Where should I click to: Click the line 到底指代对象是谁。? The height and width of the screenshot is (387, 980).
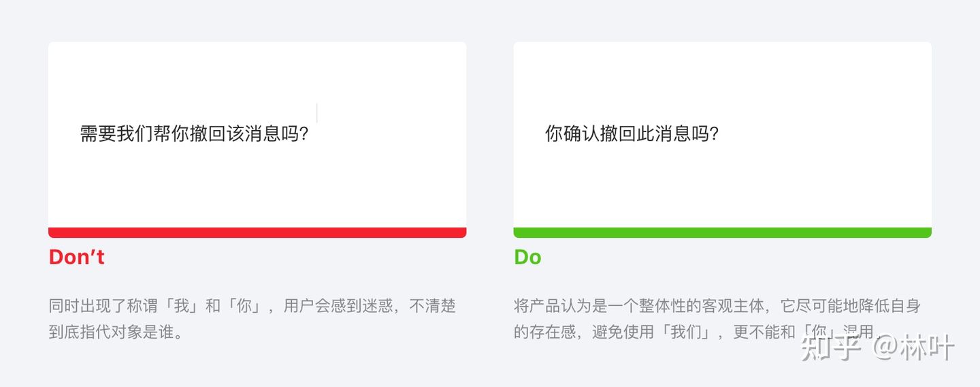[116, 332]
